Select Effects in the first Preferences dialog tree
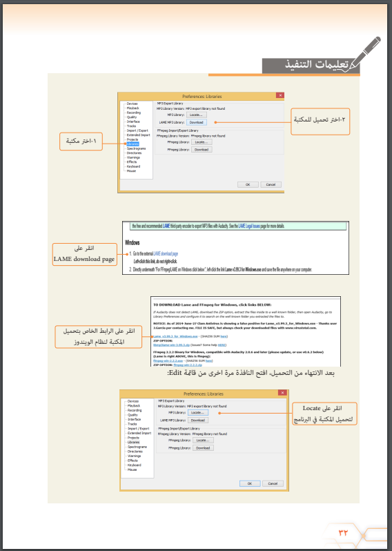 point(132,162)
